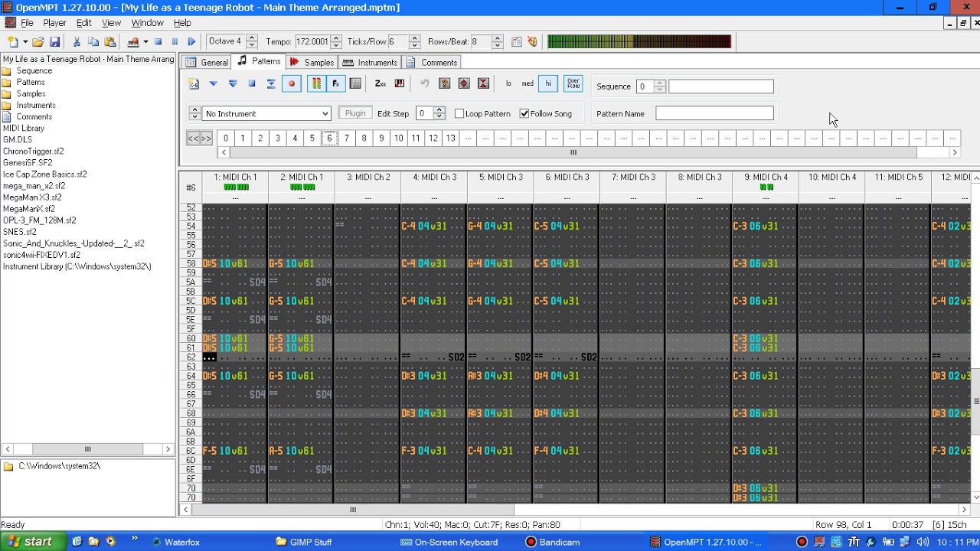Screen dimensions: 980x551
Task: Click the pattern Stop square icon
Action: pos(252,84)
